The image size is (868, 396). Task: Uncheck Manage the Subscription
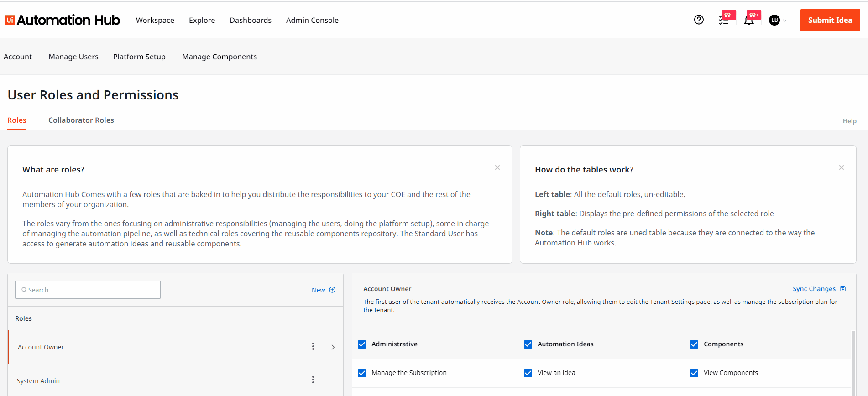pyautogui.click(x=362, y=373)
